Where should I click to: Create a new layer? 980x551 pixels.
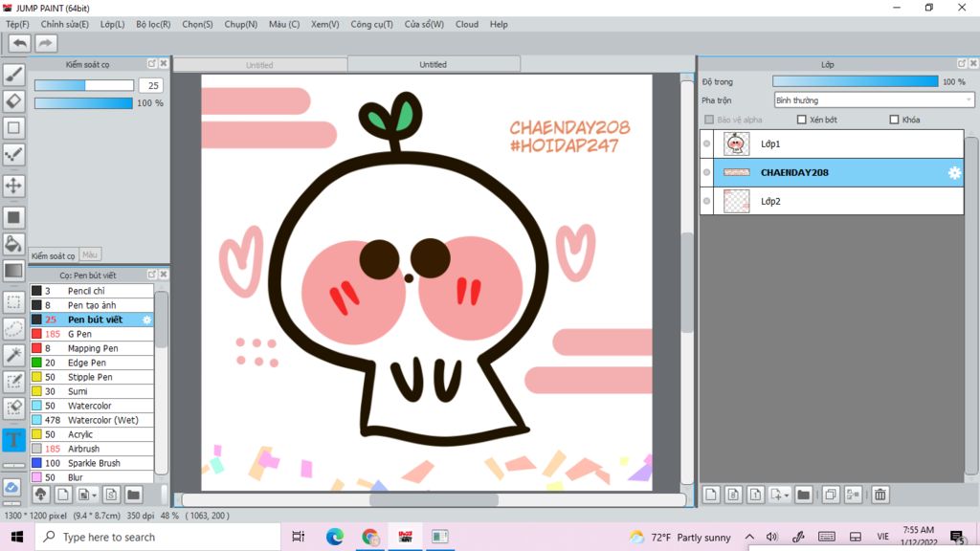pyautogui.click(x=711, y=495)
